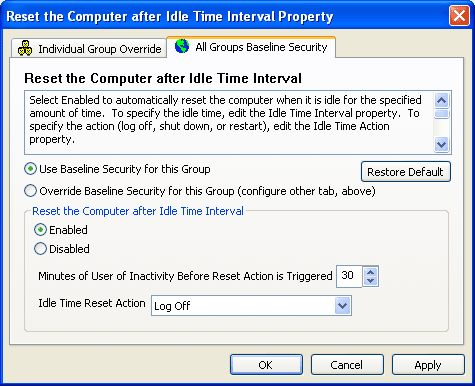Click the globe icon on All Groups tab
This screenshot has width=475, height=386.
point(182,46)
